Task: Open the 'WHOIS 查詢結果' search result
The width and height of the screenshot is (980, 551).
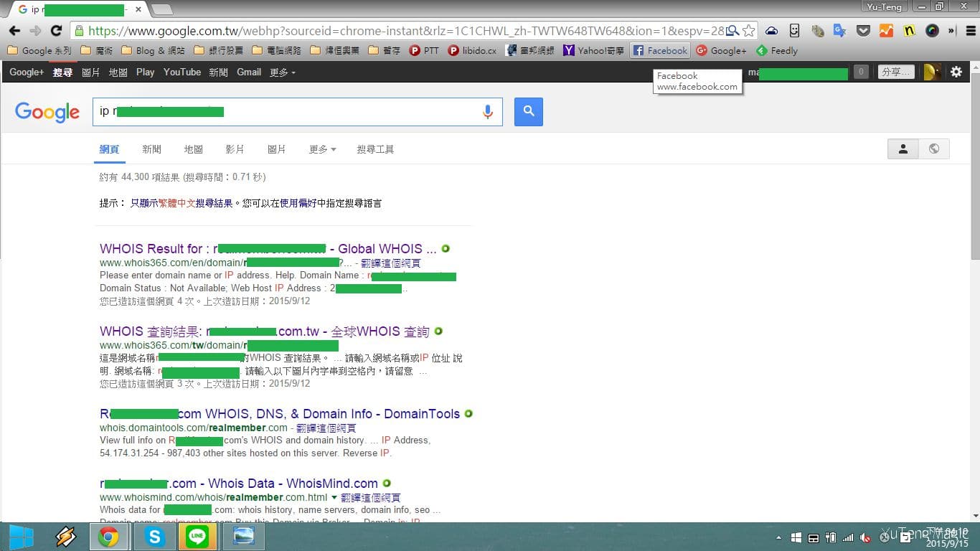Action: (x=264, y=331)
